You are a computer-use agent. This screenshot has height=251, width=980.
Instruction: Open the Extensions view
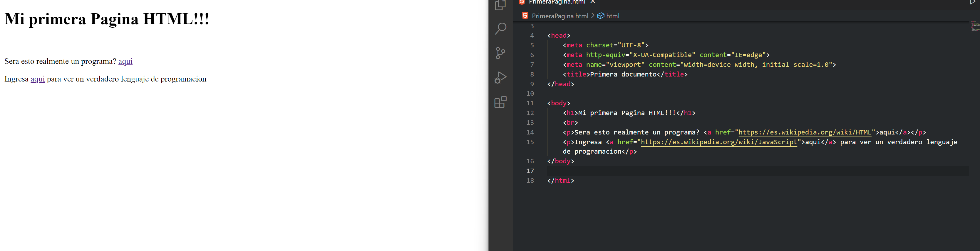click(500, 102)
